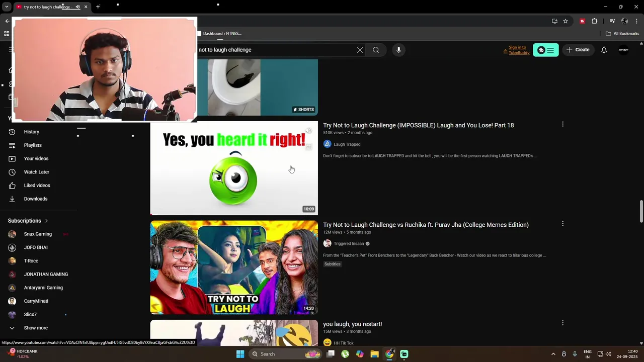Open the green emoji video thumbnail
The image size is (644, 362).
pos(234,168)
